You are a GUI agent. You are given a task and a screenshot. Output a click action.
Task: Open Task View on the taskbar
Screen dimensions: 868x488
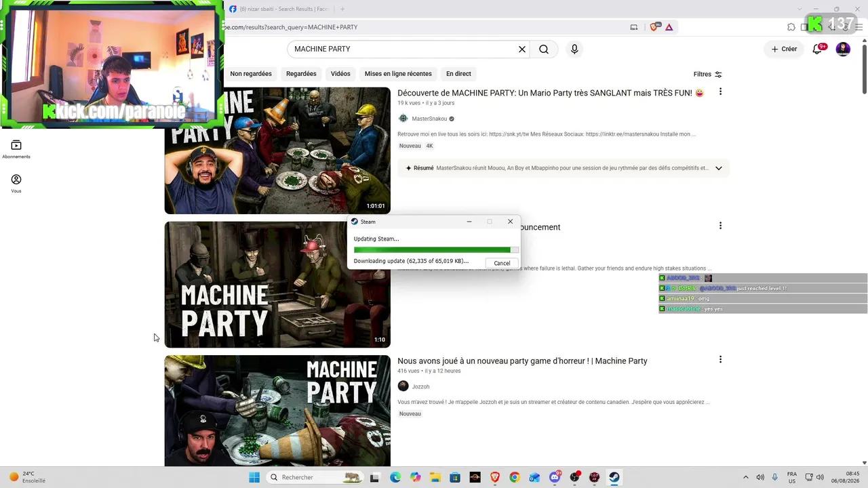tap(374, 477)
